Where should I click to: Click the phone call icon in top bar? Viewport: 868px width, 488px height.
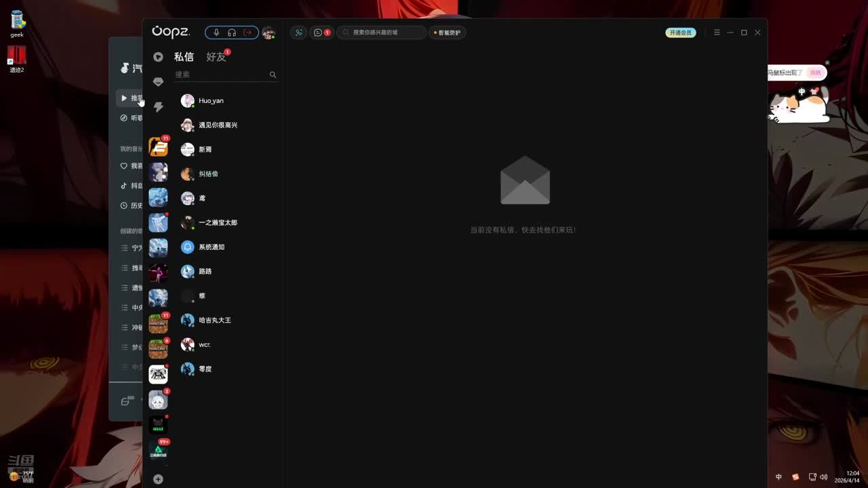pos(298,33)
